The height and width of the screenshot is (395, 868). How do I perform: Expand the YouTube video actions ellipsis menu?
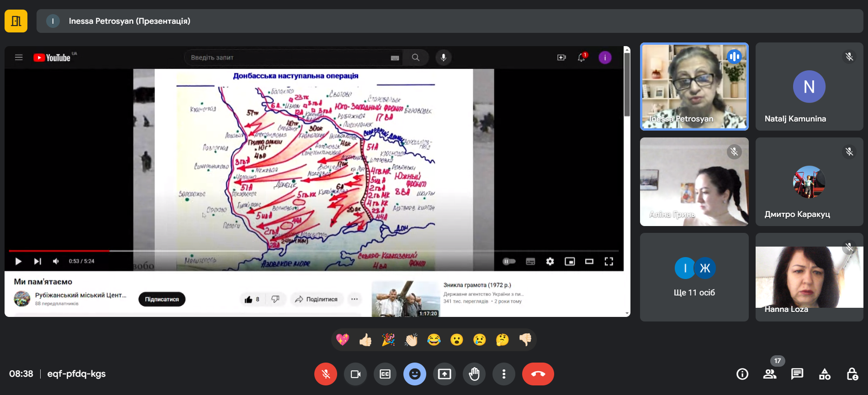355,299
